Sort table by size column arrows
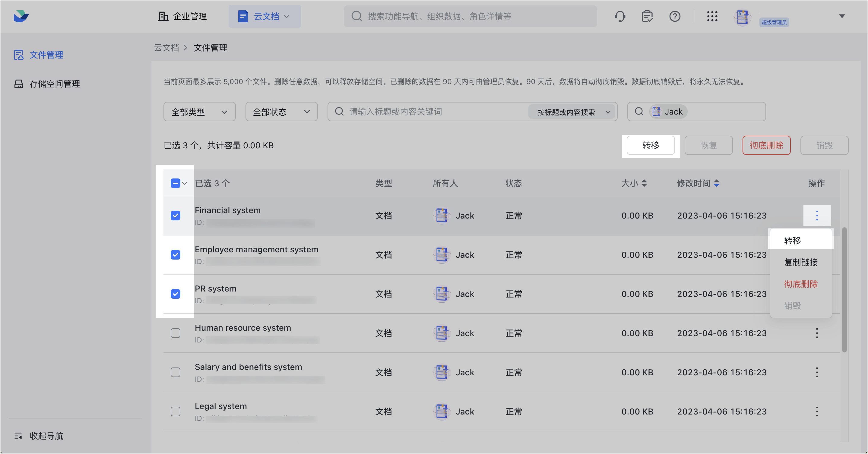868x454 pixels. coord(644,183)
